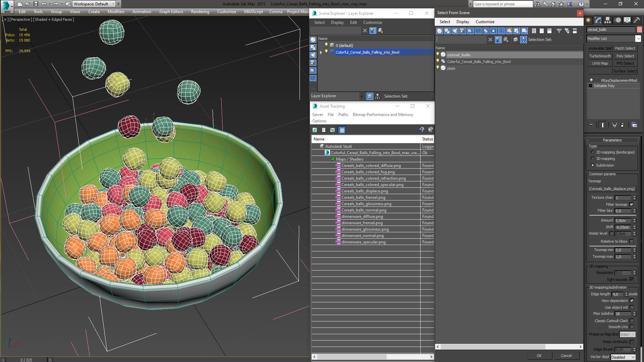Screen dimensions: 644x362
Task: Open the Create command panel tab
Action: [x=588, y=20]
